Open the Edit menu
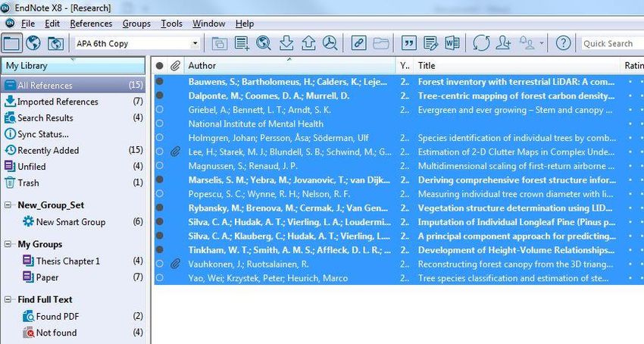 [52, 23]
